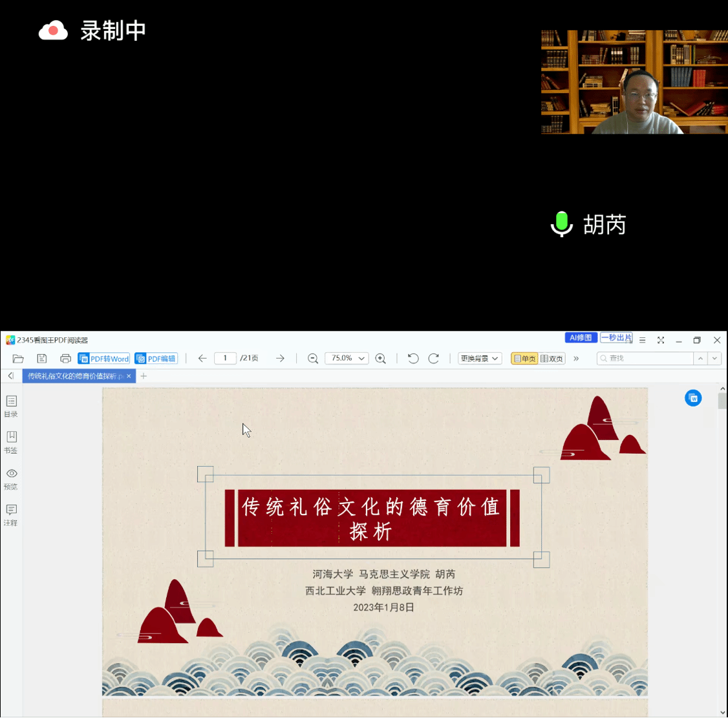Zoom in using the plus magnifier
This screenshot has width=728, height=718.
(x=381, y=359)
